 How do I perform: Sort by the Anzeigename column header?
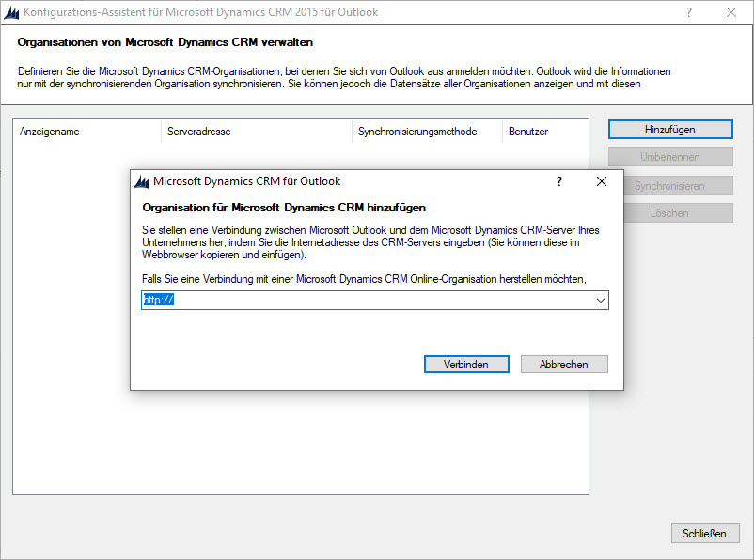click(87, 132)
